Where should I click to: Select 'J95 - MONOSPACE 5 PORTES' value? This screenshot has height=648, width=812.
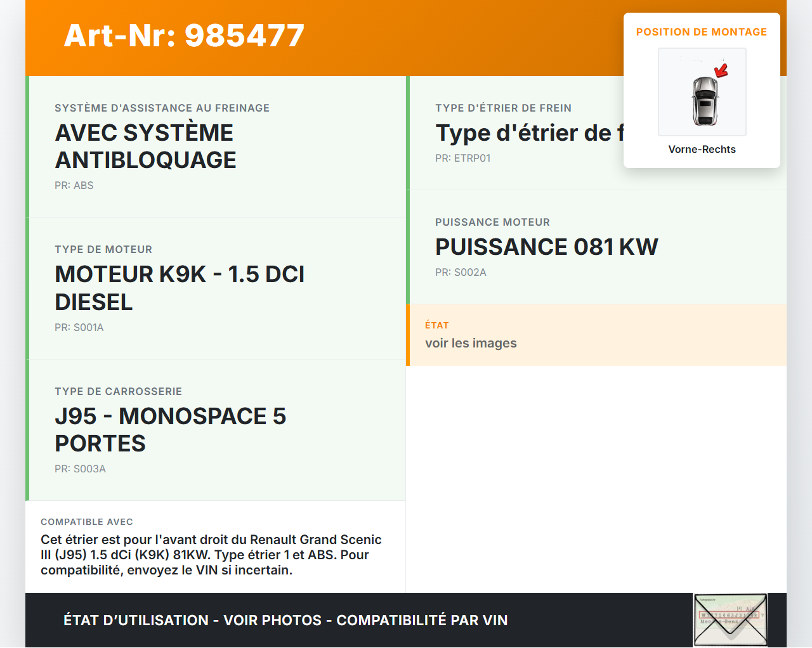click(x=170, y=429)
